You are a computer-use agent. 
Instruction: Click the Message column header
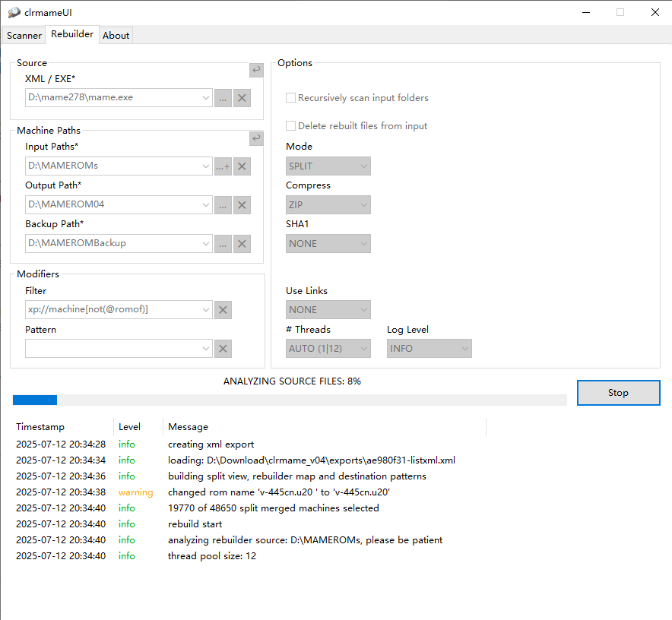[325, 427]
